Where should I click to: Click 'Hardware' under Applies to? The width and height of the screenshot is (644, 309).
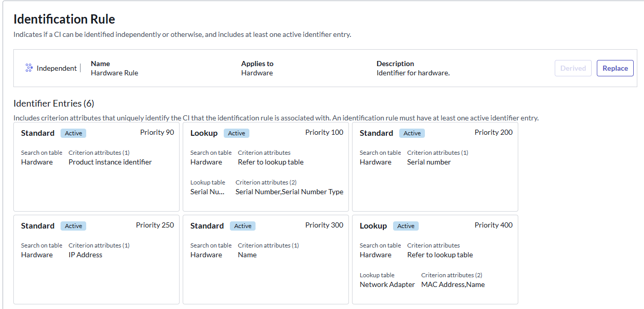[257, 73]
